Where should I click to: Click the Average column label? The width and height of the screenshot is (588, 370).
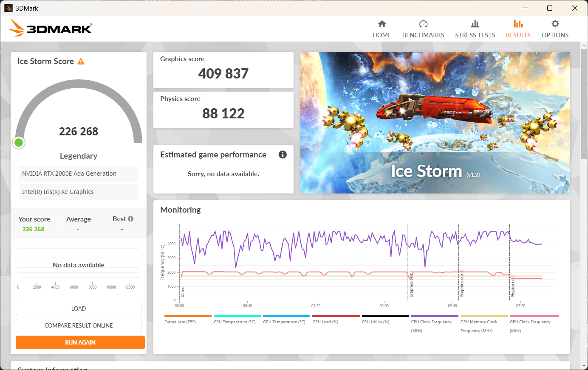point(79,219)
